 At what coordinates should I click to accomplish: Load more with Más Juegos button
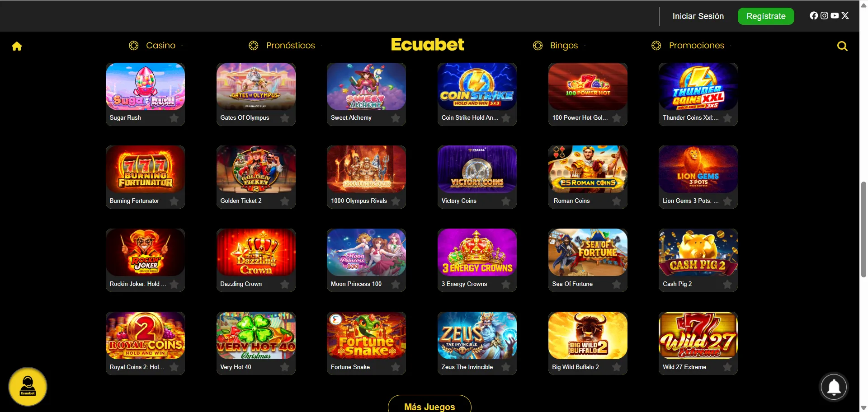(x=429, y=405)
